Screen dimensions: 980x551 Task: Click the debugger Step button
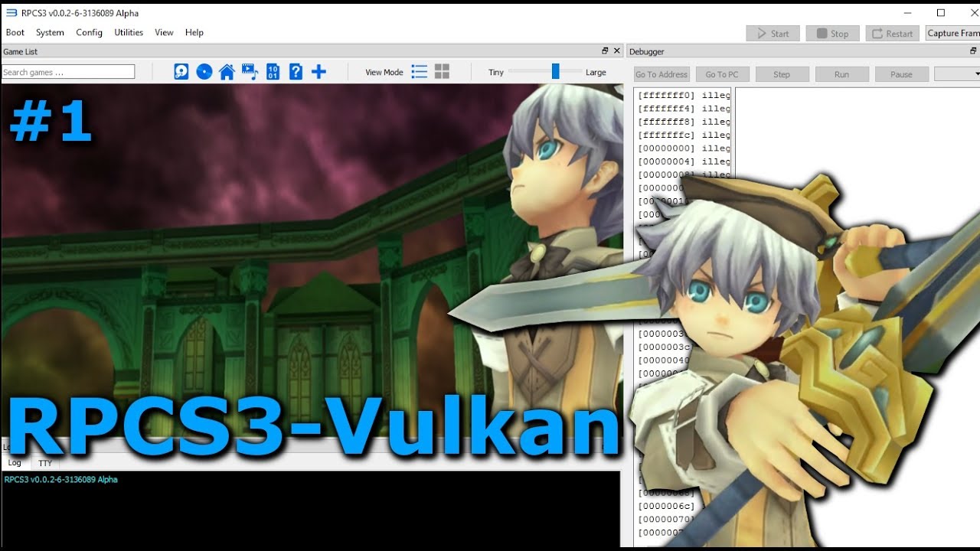[x=782, y=74]
